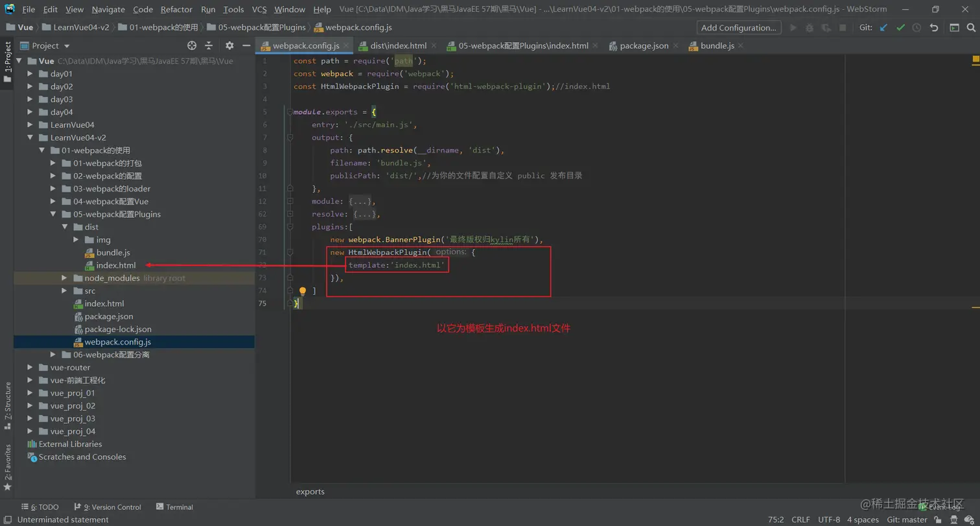Click Add Configuration button
Viewport: 980px width, 526px height.
[738, 28]
